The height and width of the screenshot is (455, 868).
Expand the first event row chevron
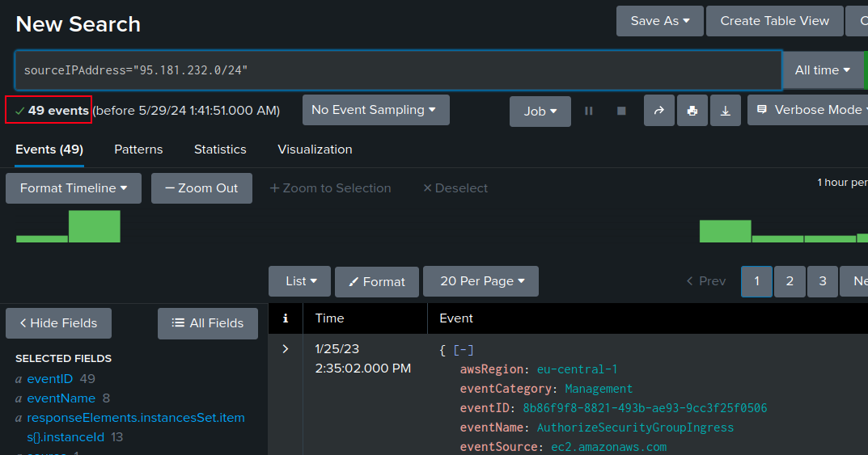coord(285,349)
